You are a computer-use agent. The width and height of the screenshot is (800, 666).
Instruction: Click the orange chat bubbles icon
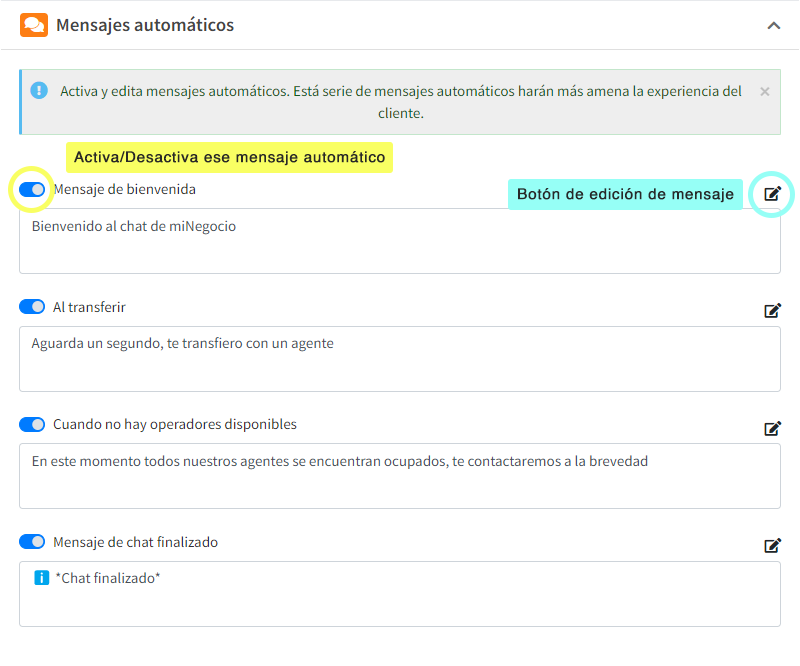point(34,25)
